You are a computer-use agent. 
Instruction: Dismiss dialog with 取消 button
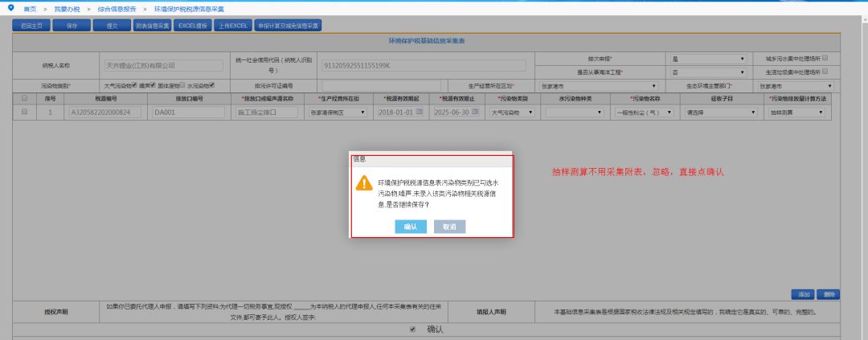pos(449,227)
